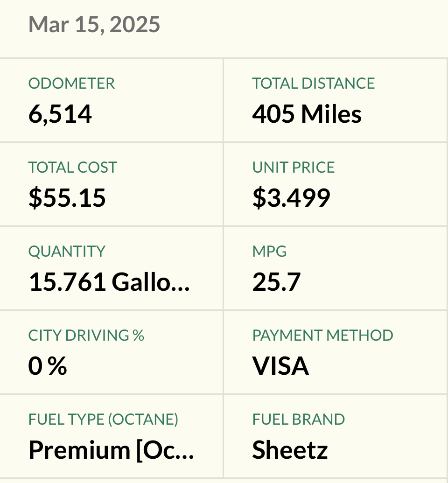Tap the Mar 15, 2025 date header
The height and width of the screenshot is (483, 448).
click(x=94, y=25)
